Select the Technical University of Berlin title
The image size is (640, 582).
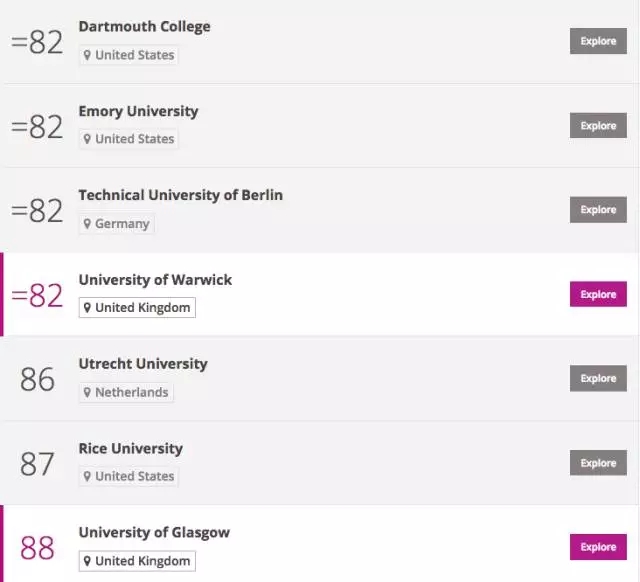180,195
